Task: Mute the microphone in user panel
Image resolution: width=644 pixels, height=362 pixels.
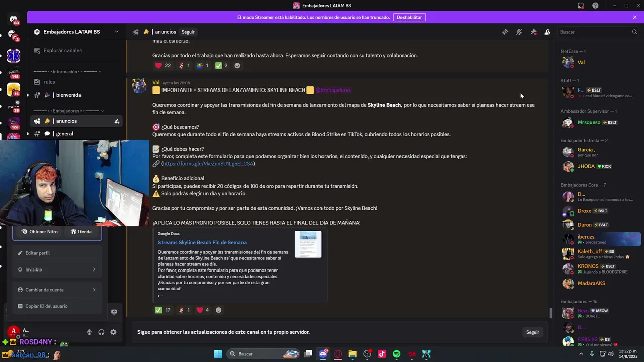Action: tap(89, 332)
